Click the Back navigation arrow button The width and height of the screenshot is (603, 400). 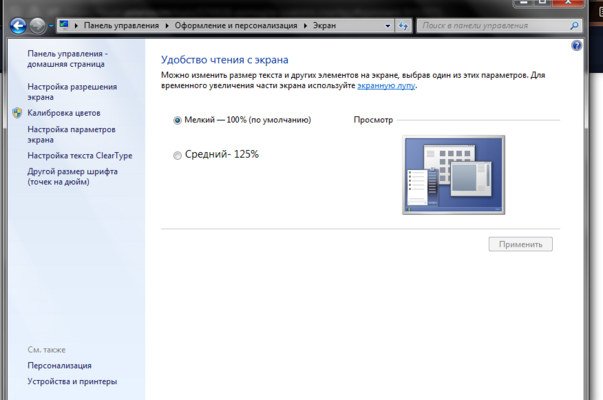click(17, 24)
